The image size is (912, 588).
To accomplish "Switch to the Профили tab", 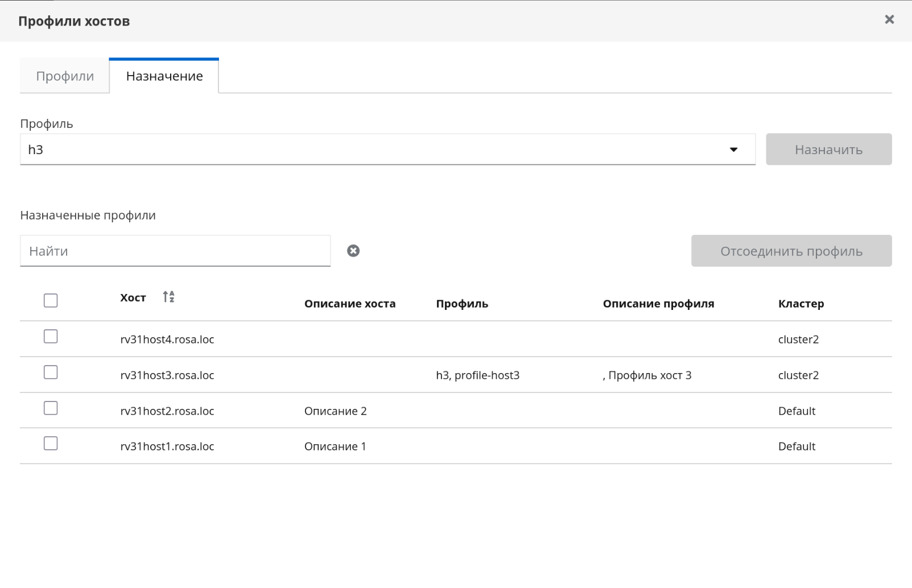I will coord(65,76).
